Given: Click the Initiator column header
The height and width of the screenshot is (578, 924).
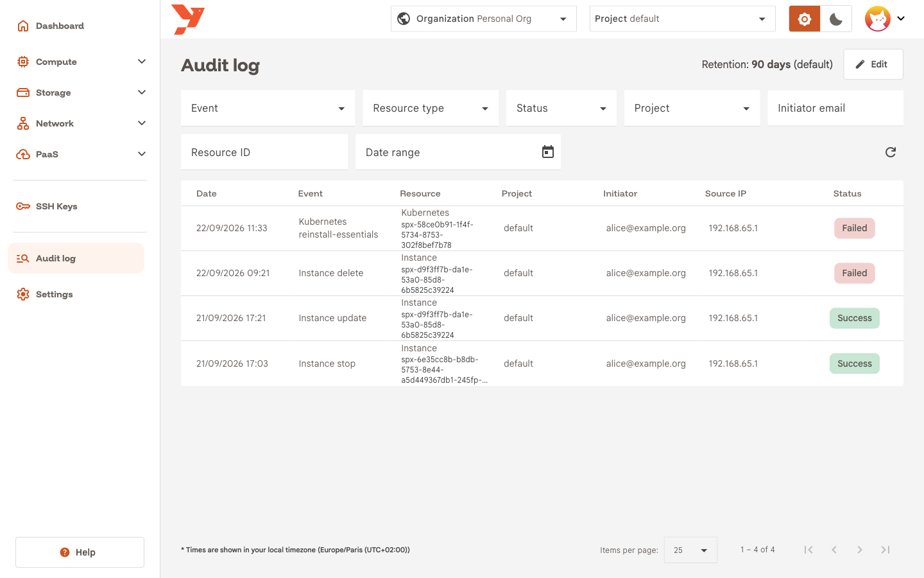Looking at the screenshot, I should pos(620,193).
